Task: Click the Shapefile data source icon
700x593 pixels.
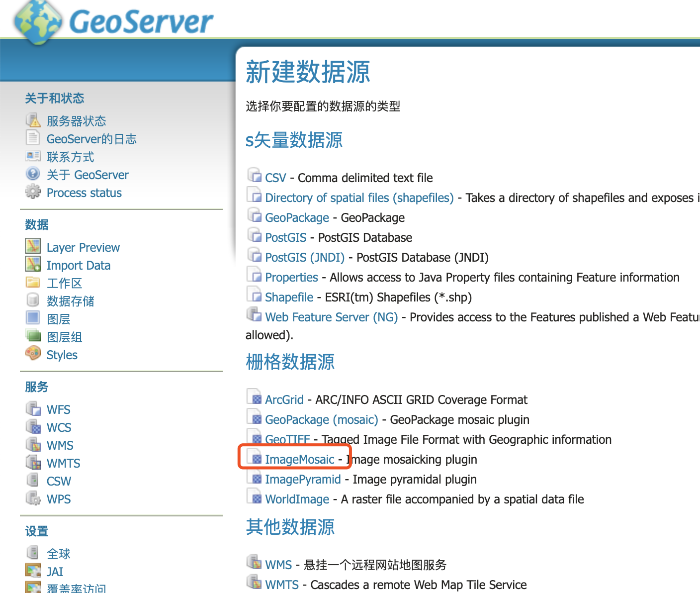Action: point(254,296)
